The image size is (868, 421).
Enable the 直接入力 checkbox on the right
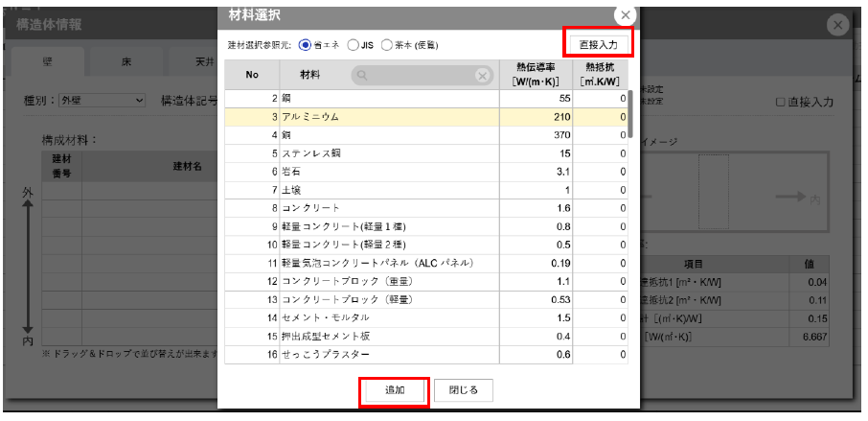click(x=781, y=102)
